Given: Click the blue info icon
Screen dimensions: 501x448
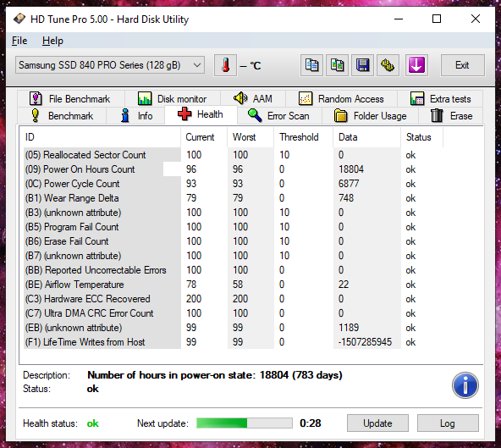Looking at the screenshot, I should (465, 385).
